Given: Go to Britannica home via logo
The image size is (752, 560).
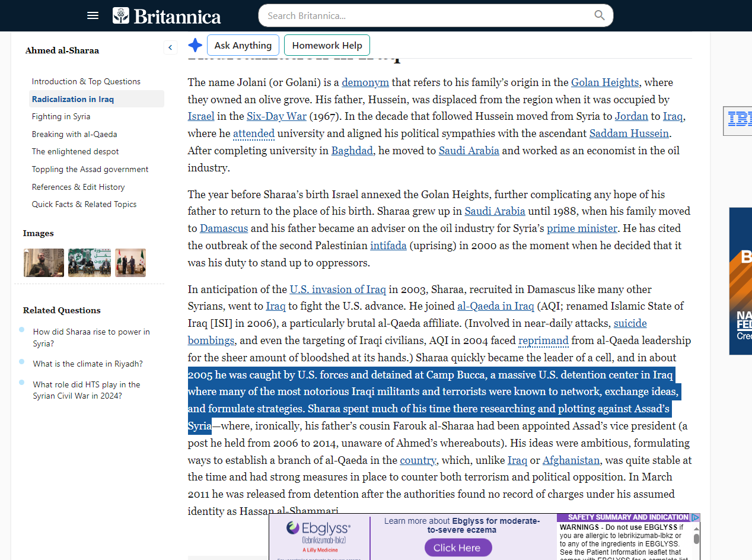Looking at the screenshot, I should click(x=167, y=16).
